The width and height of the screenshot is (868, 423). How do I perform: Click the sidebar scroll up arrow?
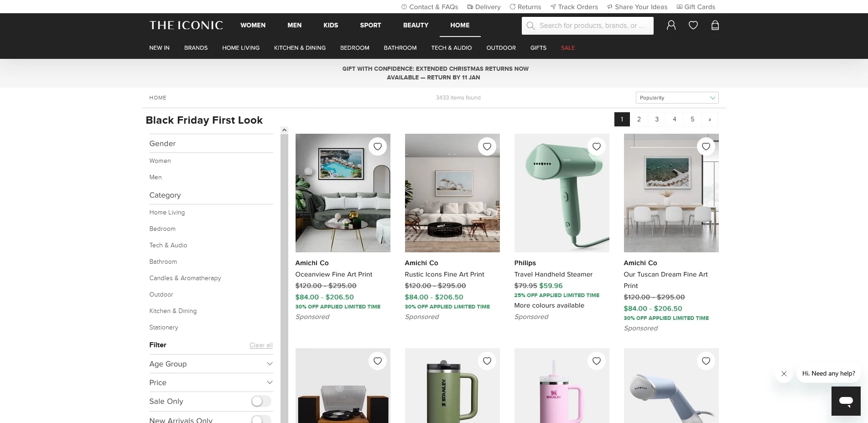[284, 130]
